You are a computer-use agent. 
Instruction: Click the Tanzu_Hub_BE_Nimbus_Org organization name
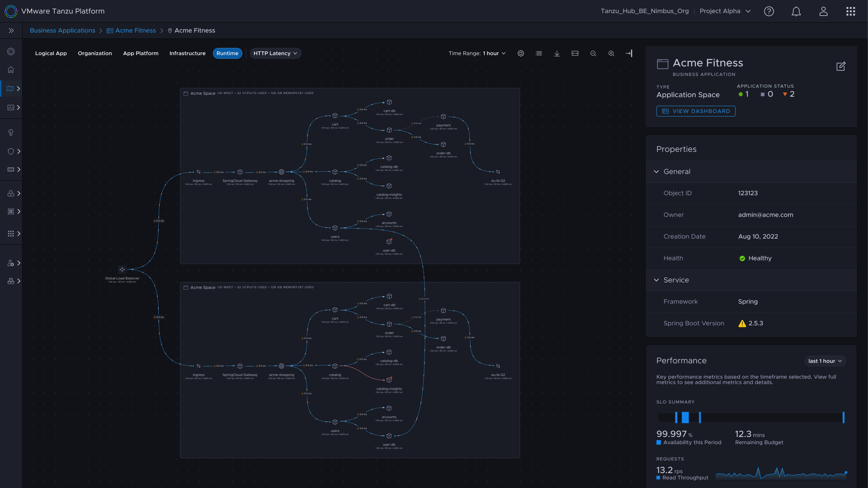[x=645, y=11]
